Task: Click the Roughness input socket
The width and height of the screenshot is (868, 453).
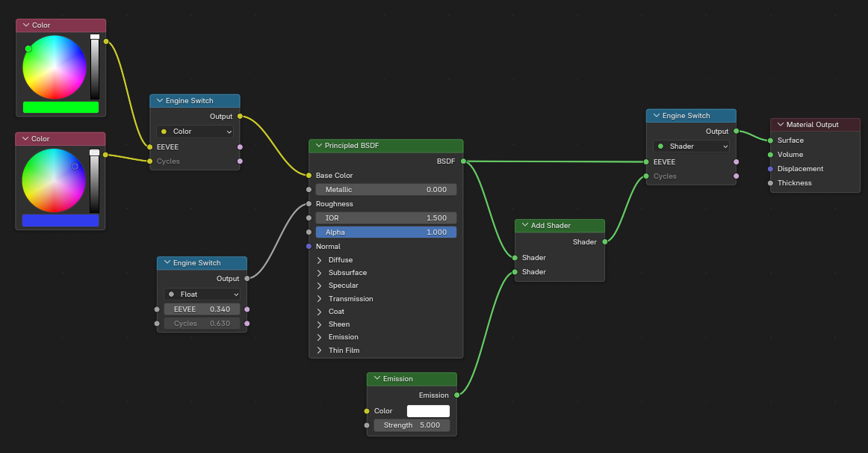Action: 309,204
